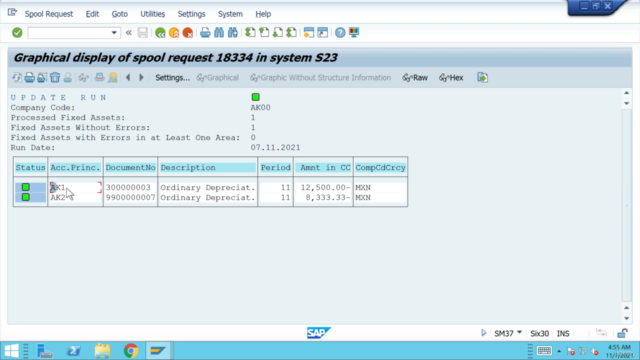Click the Acc.Princ. column header

[75, 168]
